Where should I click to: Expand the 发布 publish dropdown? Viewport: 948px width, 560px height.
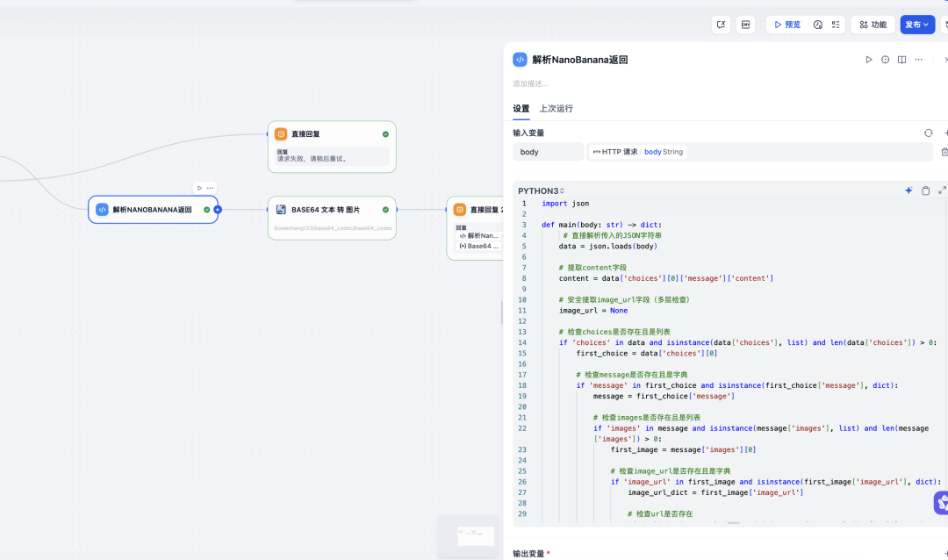click(x=917, y=25)
